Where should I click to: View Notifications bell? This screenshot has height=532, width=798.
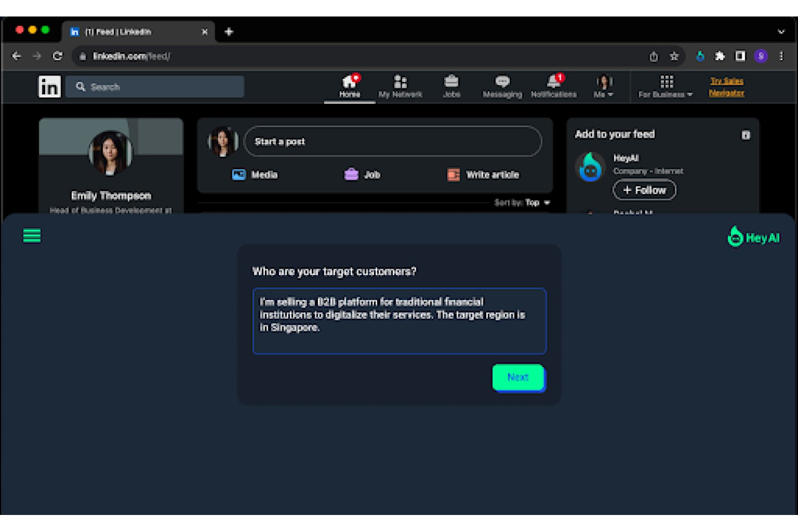point(553,87)
